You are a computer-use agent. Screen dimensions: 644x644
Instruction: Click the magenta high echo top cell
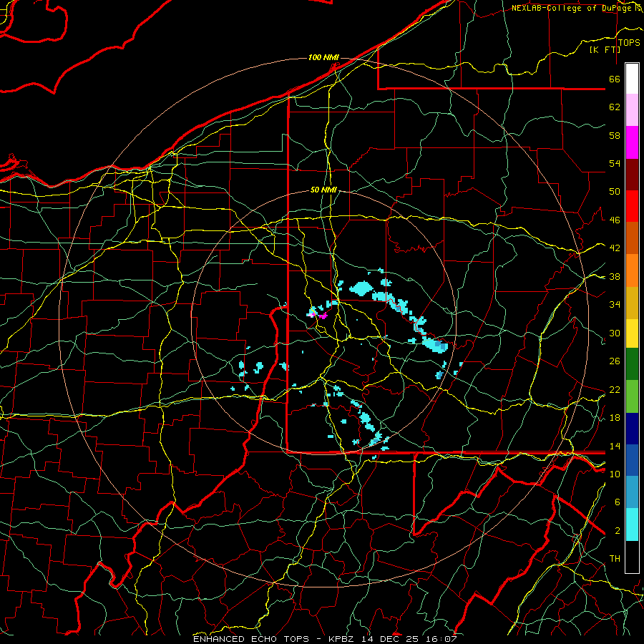tap(323, 316)
